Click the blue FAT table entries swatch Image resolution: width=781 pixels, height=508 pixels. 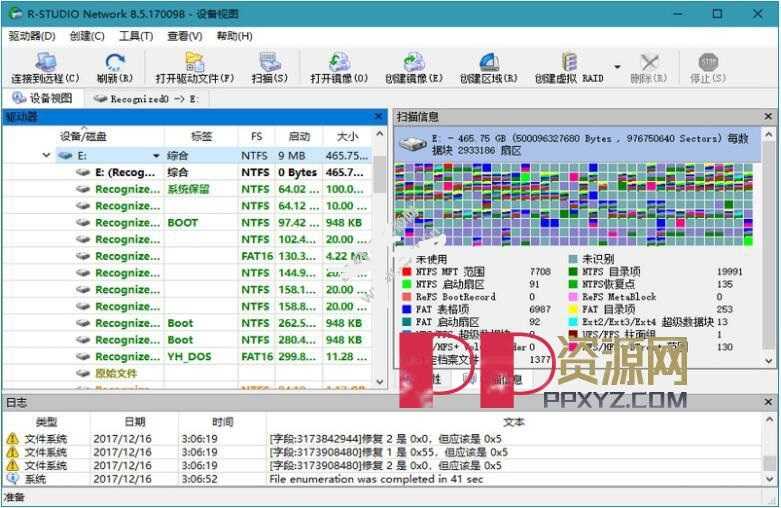[x=406, y=309]
